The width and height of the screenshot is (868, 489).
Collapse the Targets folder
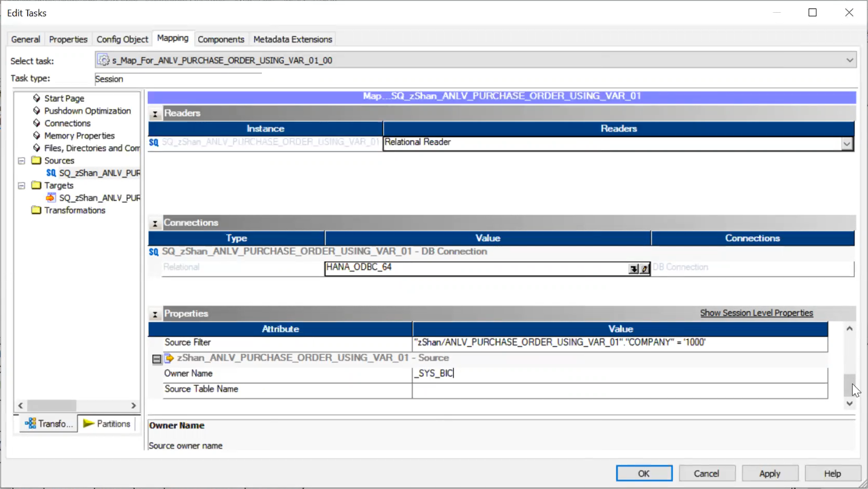pyautogui.click(x=22, y=185)
